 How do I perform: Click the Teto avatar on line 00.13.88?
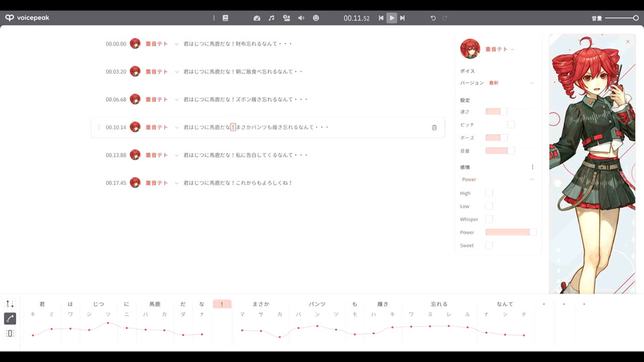pos(135,155)
